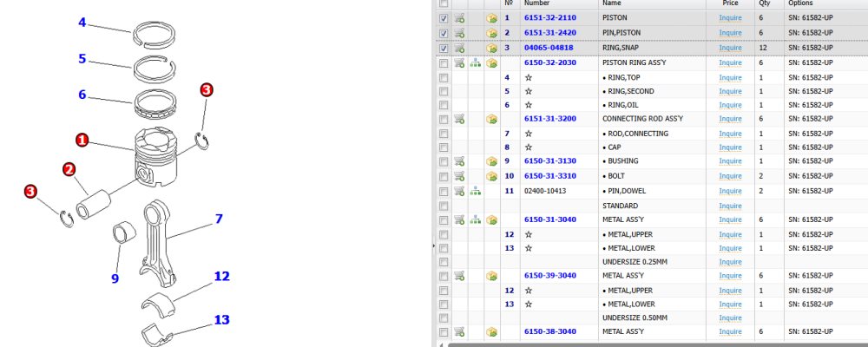Open structure tree icon for PISTON RING ASS'Y
This screenshot has height=347, width=868.
[x=475, y=63]
